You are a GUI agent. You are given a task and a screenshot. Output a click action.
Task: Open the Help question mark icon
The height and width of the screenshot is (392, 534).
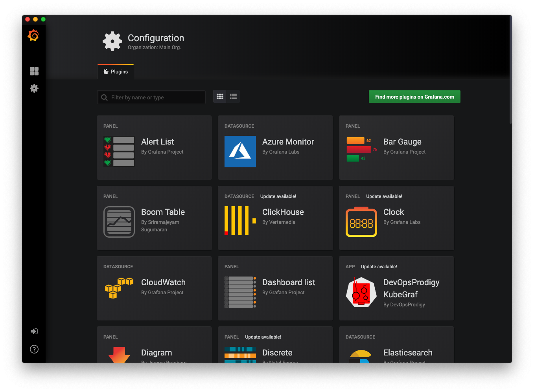[34, 349]
